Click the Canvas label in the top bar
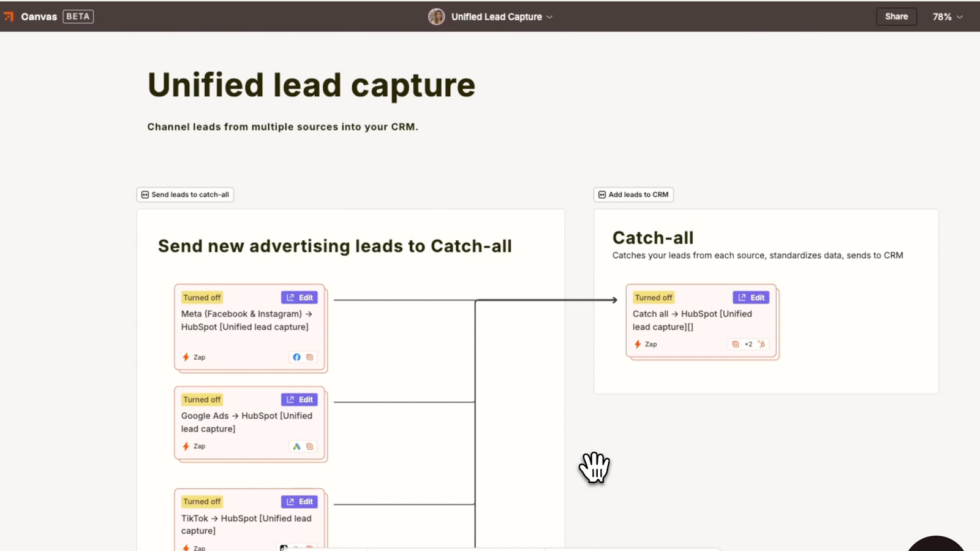The width and height of the screenshot is (980, 551). [39, 17]
